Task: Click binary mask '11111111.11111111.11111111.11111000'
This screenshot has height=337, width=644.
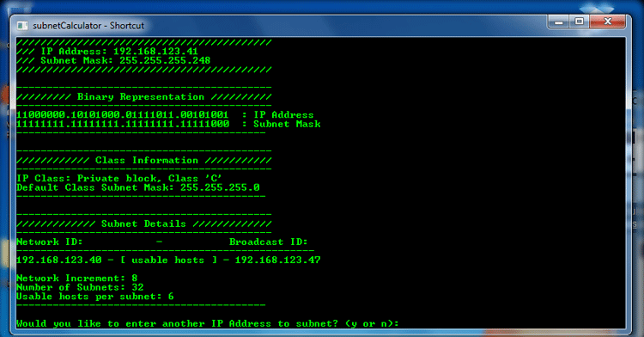Action: coord(123,124)
